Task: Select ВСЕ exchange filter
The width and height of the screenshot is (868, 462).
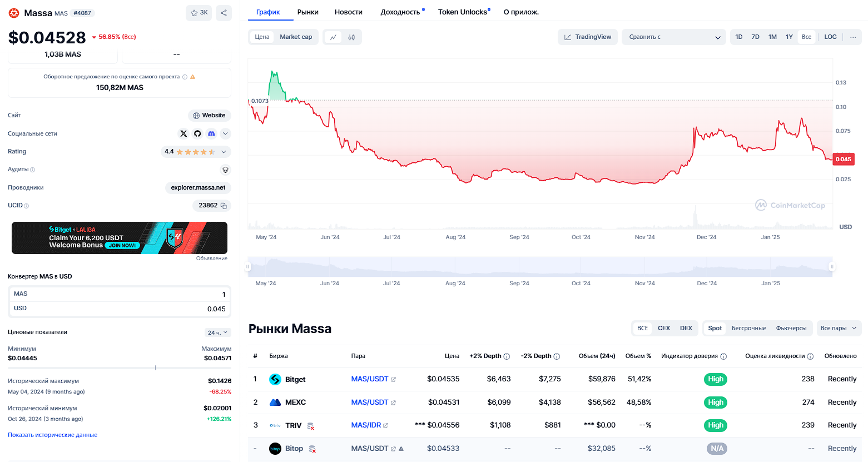Action: (x=643, y=329)
